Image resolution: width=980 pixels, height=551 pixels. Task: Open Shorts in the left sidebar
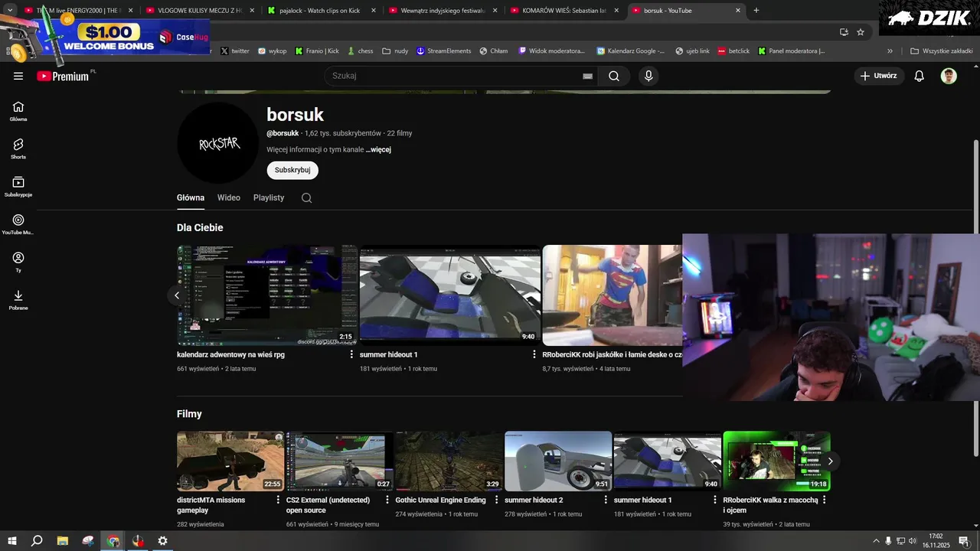[18, 149]
